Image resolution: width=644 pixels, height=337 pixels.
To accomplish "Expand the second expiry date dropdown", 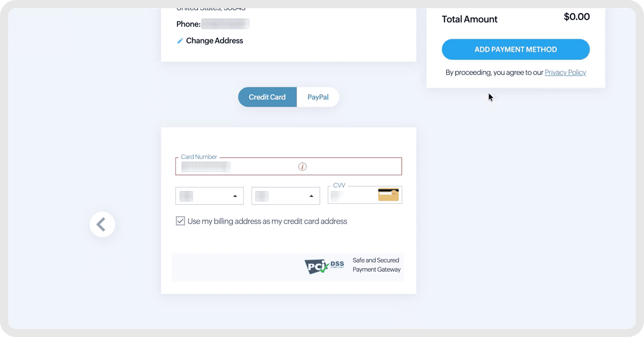I will click(286, 196).
